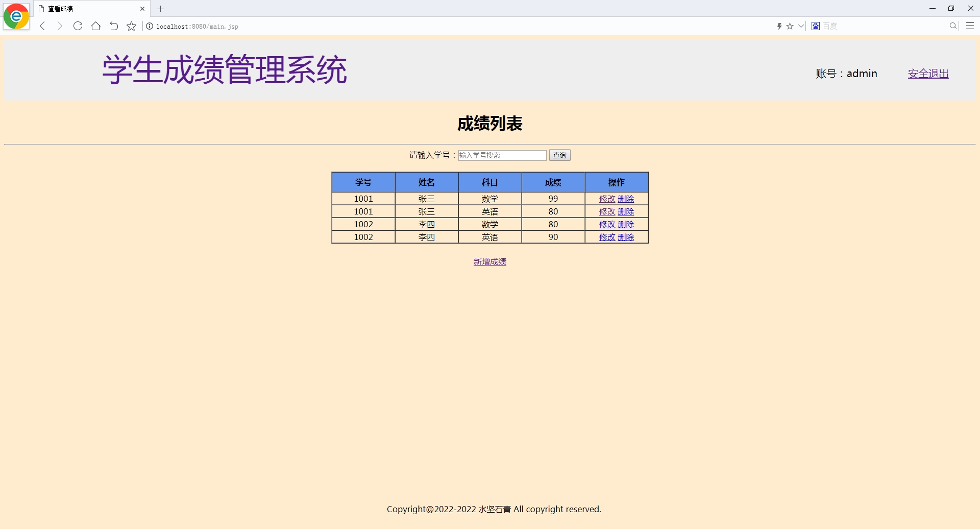Click the site info icon before localhost URL
980x529 pixels.
point(149,26)
